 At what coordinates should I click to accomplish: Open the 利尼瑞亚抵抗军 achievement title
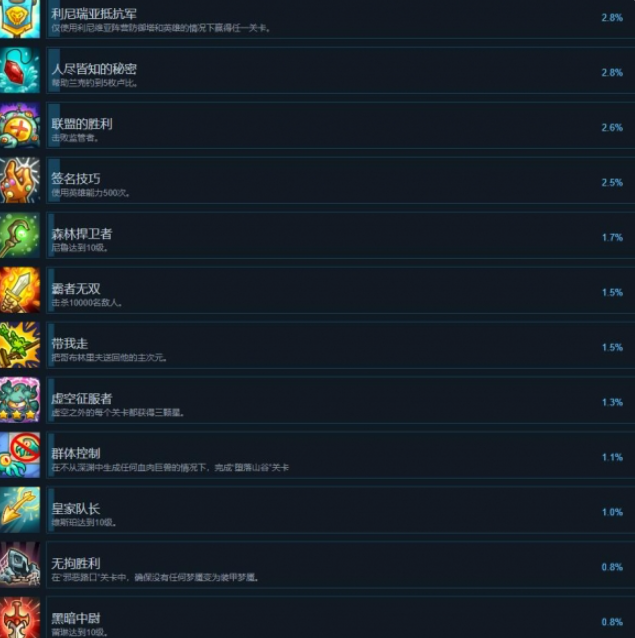94,14
